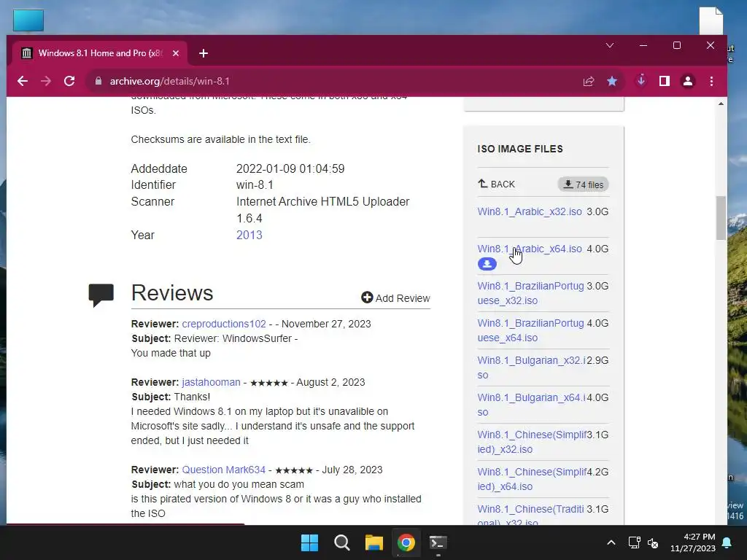This screenshot has height=560, width=747.
Task: Open File Explorer from taskbar
Action: coord(374,542)
